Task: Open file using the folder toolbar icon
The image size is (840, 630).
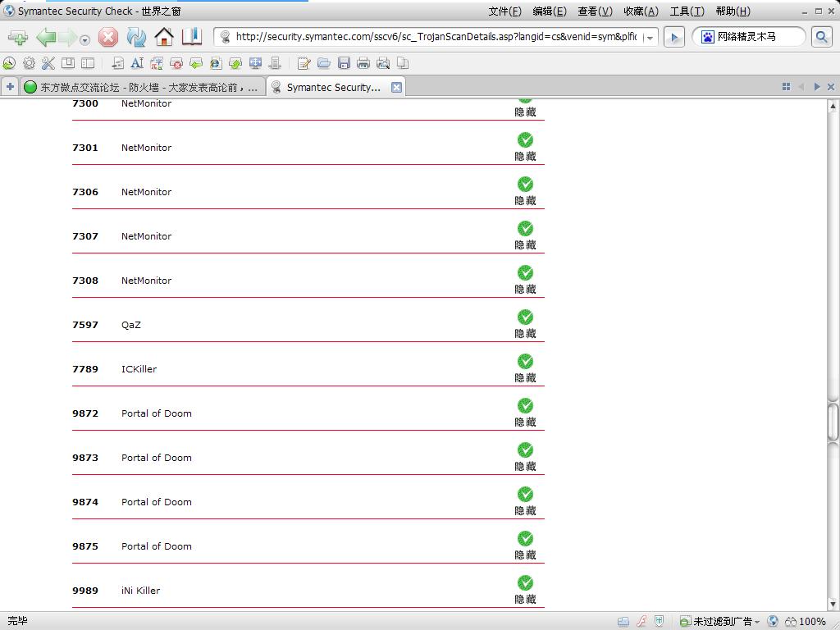Action: click(x=323, y=63)
